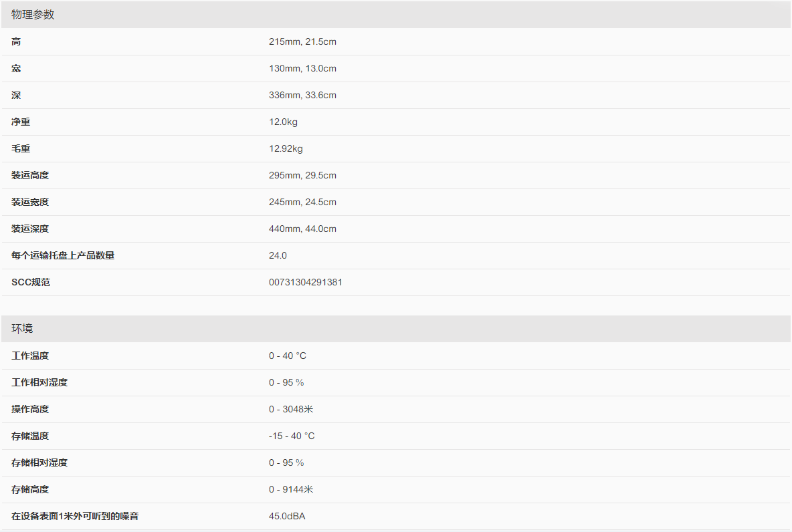Click the 245mm, 24.5cm shipping width value
Viewport: 792px width, 532px height.
(302, 202)
